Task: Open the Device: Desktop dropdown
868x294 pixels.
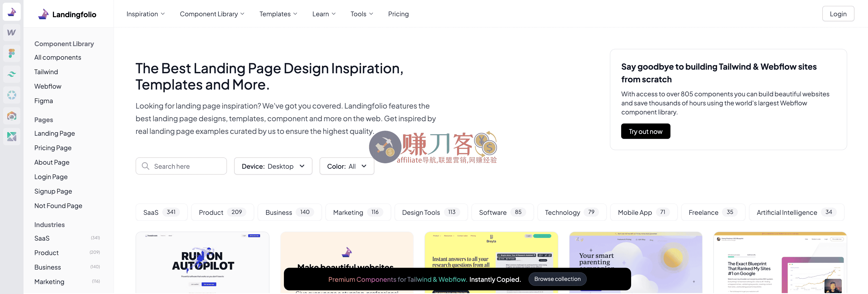Action: click(x=273, y=166)
